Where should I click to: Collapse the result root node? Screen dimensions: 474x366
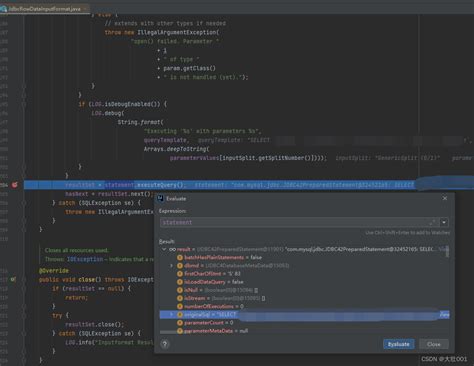coord(164,249)
